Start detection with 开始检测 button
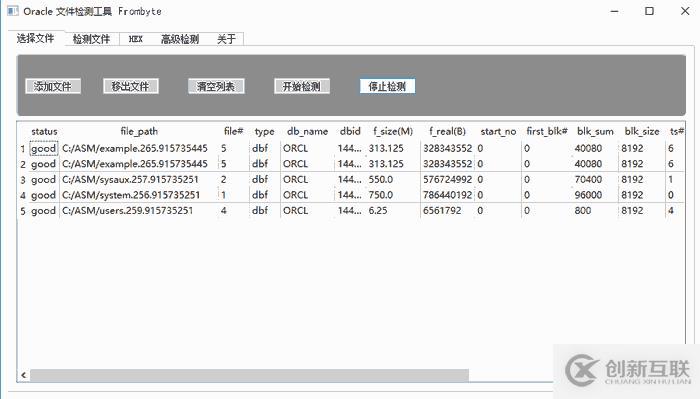The image size is (700, 399). point(302,86)
